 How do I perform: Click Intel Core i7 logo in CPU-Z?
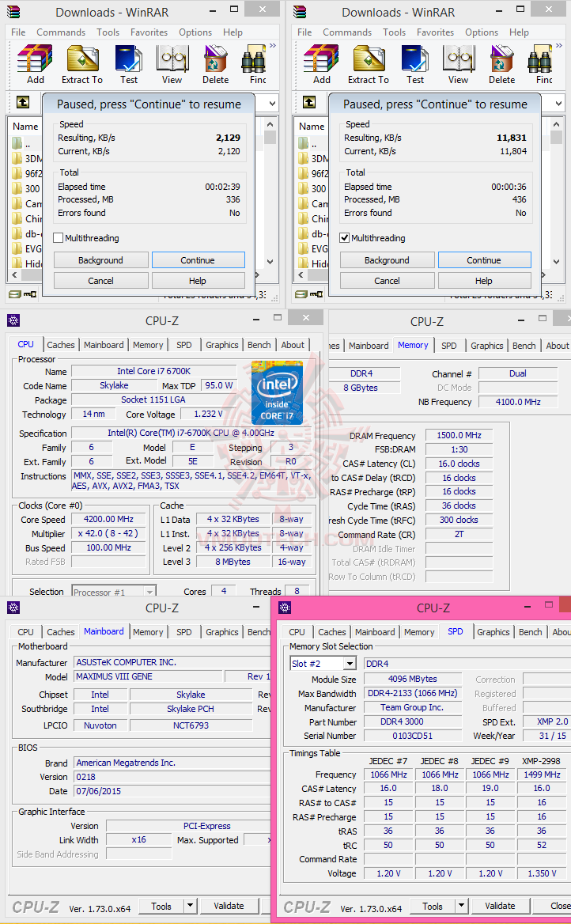point(276,393)
